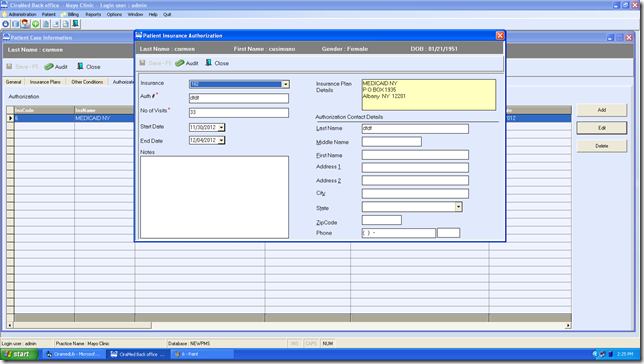Click the exit door icon in the main toolbar
This screenshot has height=364, width=644.
pos(75,24)
